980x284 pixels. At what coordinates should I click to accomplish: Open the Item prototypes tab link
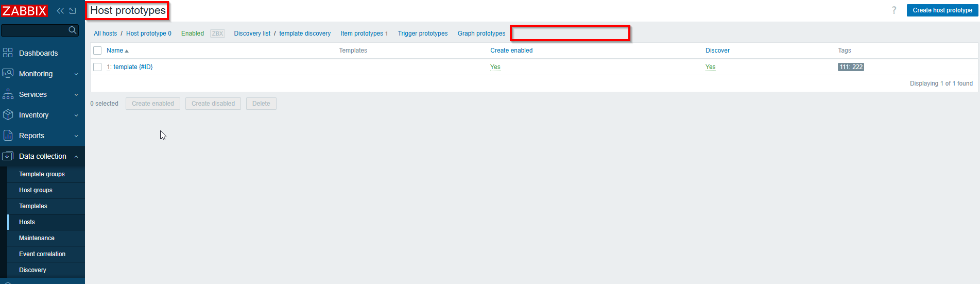coord(362,34)
